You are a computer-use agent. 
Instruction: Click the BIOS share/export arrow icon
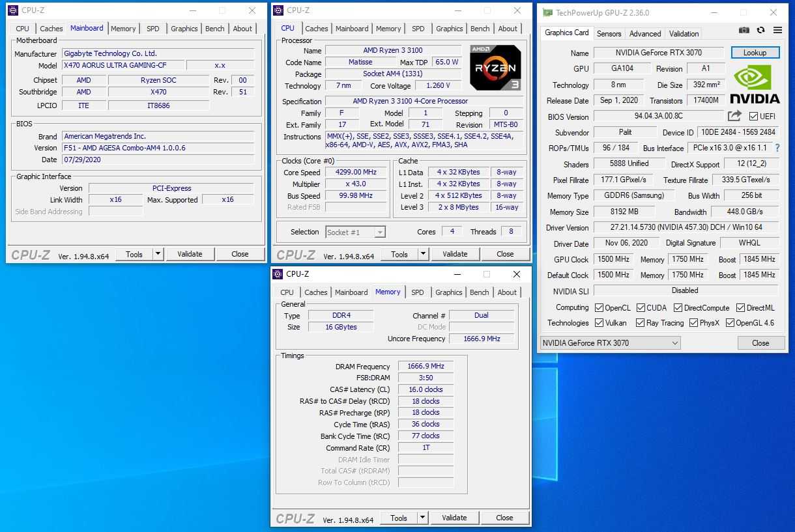coord(734,116)
